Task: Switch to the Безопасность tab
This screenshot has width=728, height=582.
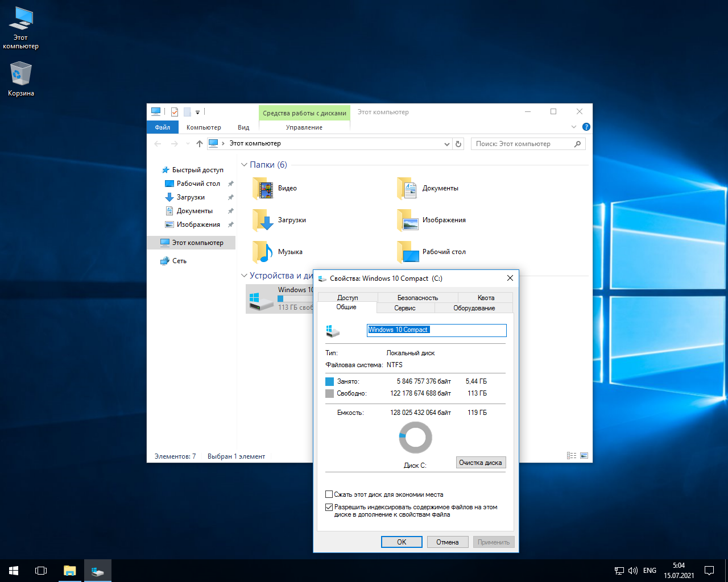Action: coord(417,297)
